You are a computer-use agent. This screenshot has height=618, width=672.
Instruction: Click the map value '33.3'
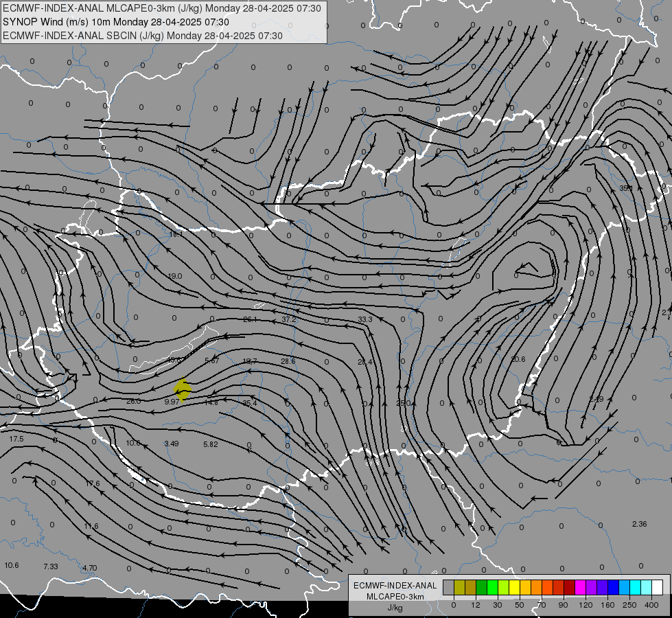click(365, 319)
